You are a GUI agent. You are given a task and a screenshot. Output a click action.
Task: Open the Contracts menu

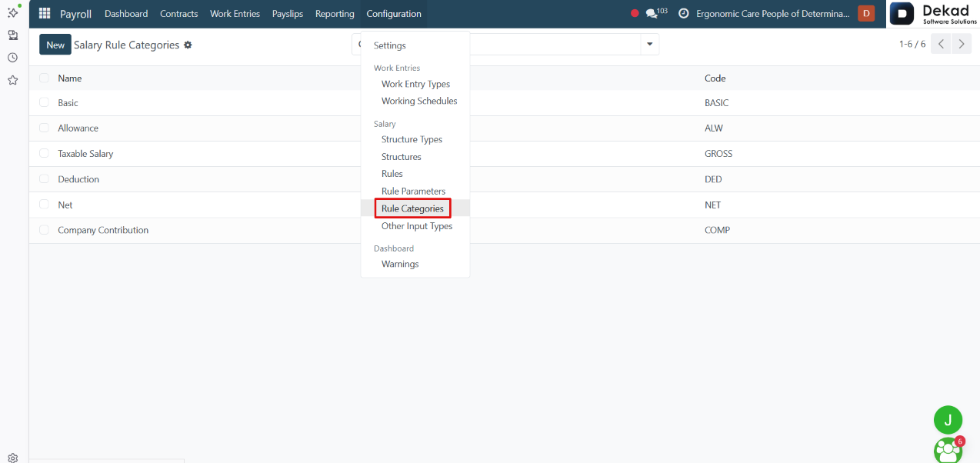click(x=178, y=14)
